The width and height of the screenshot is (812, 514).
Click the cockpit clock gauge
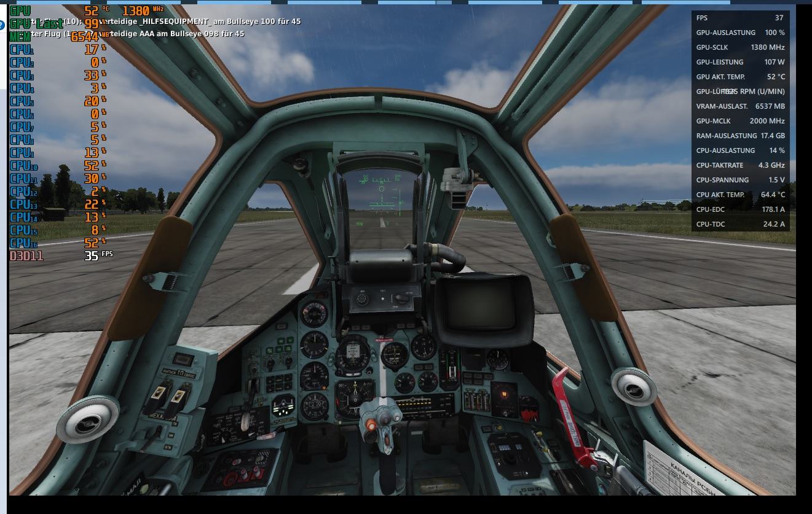click(x=497, y=359)
